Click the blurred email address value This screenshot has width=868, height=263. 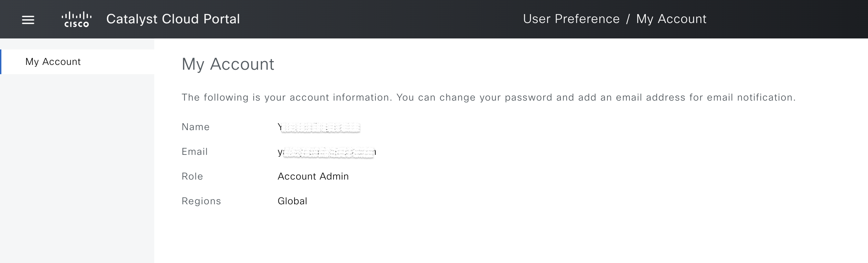tap(327, 152)
